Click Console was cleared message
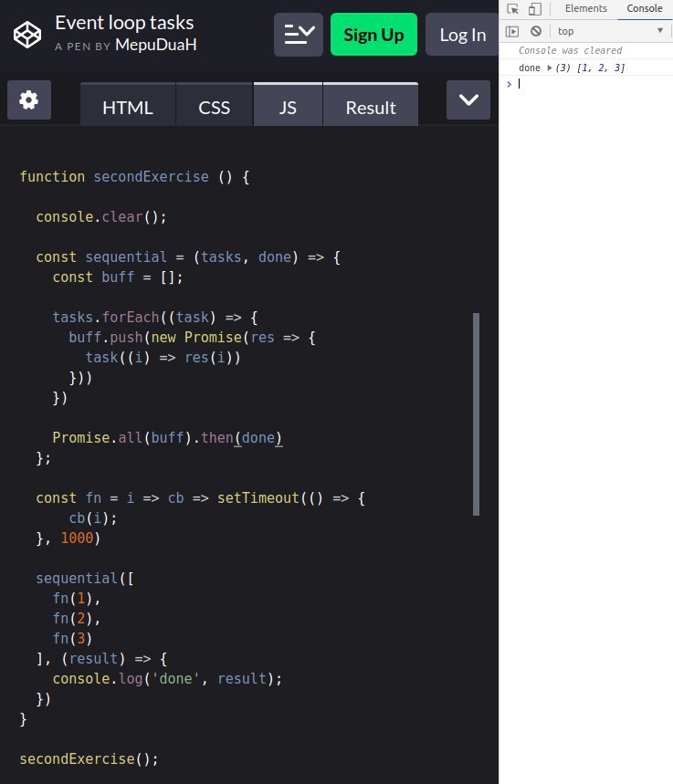The width and height of the screenshot is (673, 784). (571, 50)
